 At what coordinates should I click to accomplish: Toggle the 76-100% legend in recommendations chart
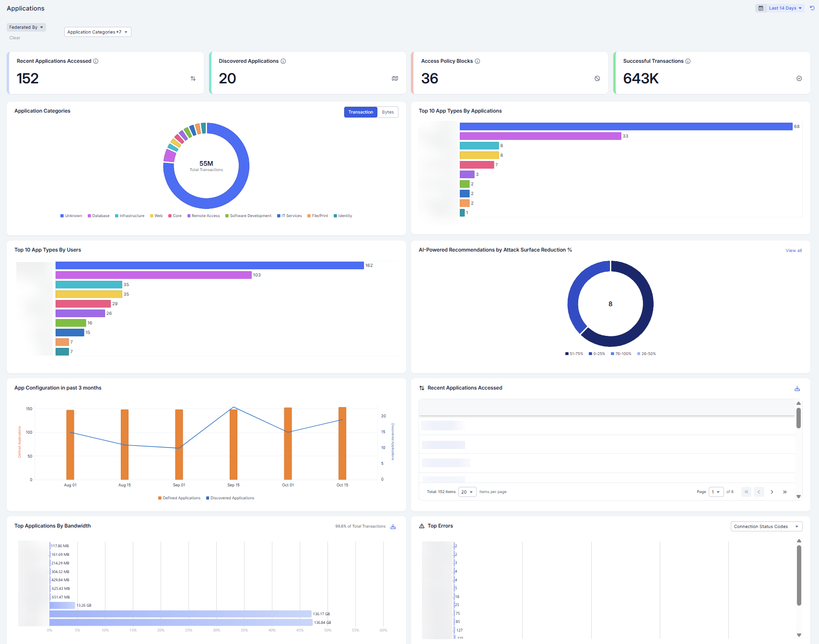621,354
